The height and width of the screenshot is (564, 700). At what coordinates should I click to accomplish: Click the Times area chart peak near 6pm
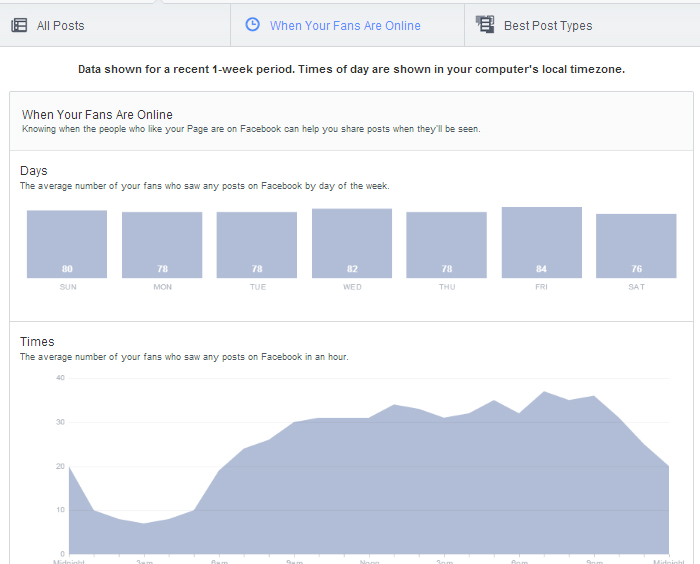tap(544, 393)
